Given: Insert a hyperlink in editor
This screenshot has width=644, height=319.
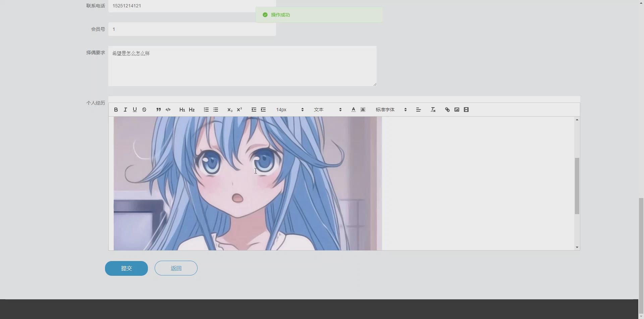Looking at the screenshot, I should 447,110.
